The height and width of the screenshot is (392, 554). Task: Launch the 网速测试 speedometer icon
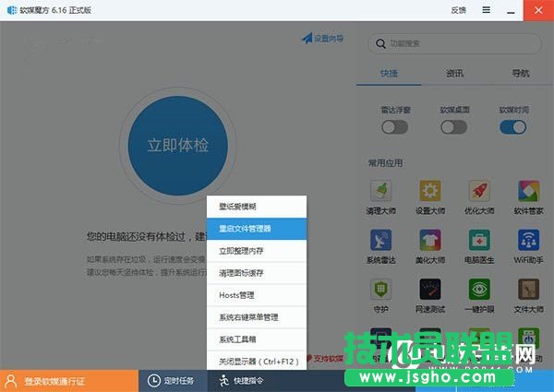tap(430, 290)
